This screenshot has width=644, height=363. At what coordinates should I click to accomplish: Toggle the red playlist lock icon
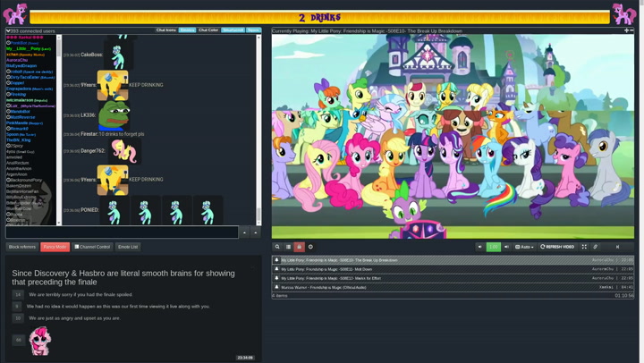click(299, 247)
